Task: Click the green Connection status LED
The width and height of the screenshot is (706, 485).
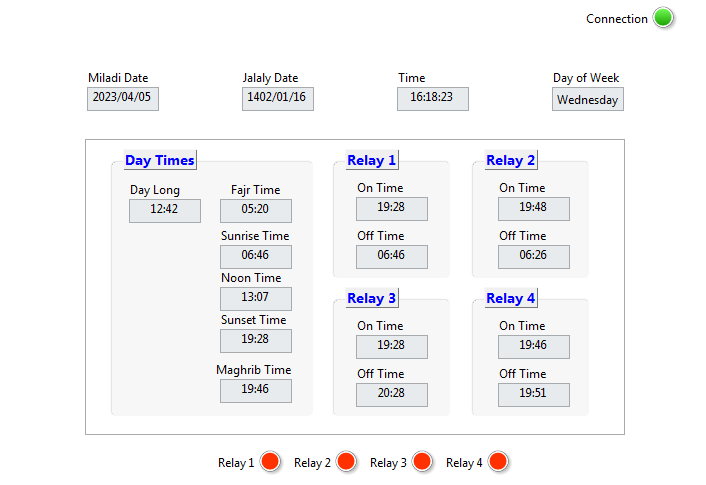Action: [663, 18]
